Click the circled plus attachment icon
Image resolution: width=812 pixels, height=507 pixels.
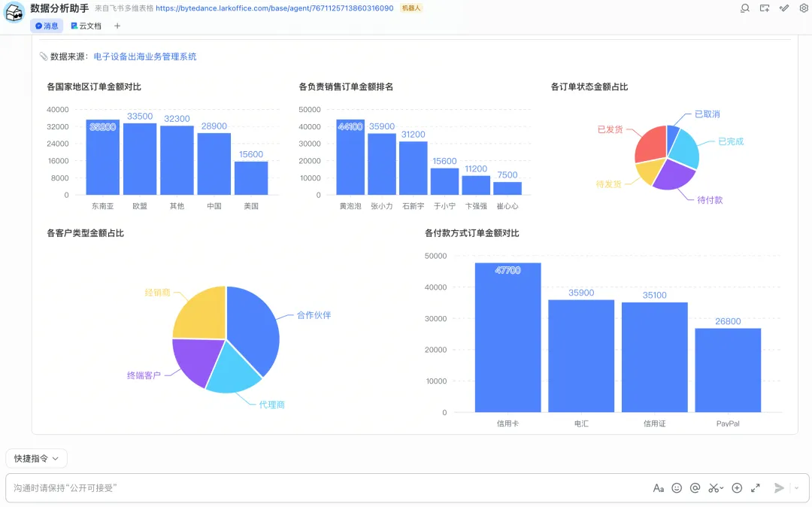(737, 488)
